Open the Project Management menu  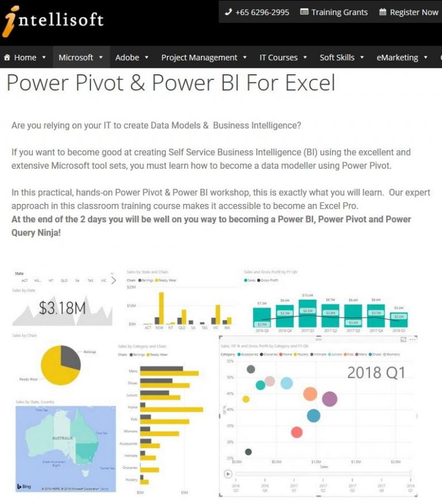tap(200, 57)
